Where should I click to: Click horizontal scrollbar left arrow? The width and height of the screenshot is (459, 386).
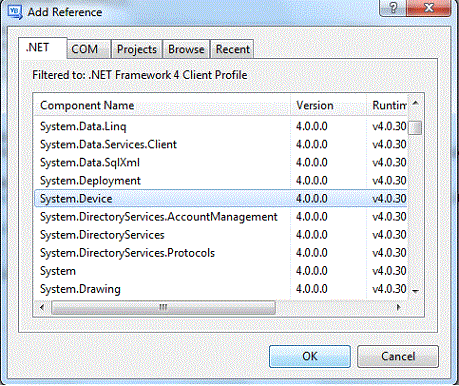click(42, 307)
